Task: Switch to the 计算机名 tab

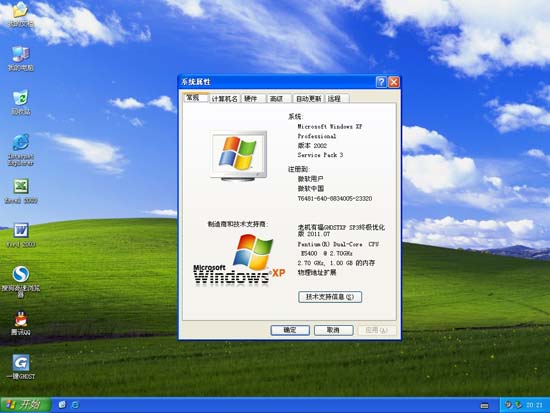Action: click(x=224, y=99)
